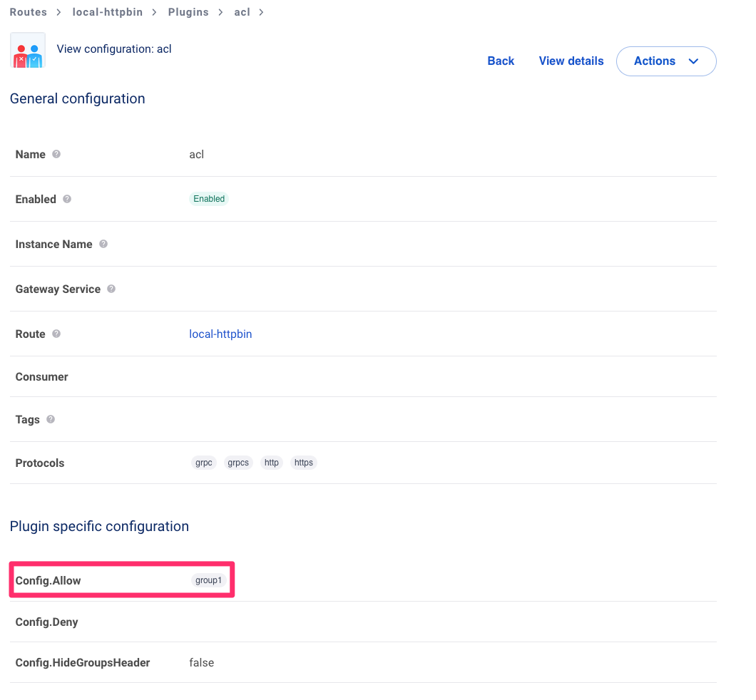Click the Protocols label
The image size is (756, 700).
(x=39, y=463)
